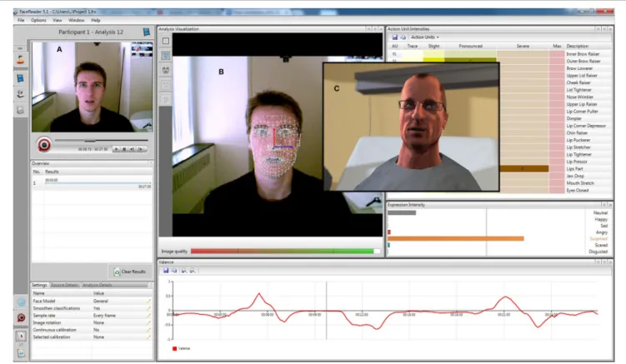626x364 pixels.
Task: Click the avatar video overlay C
Action: pyautogui.click(x=411, y=127)
